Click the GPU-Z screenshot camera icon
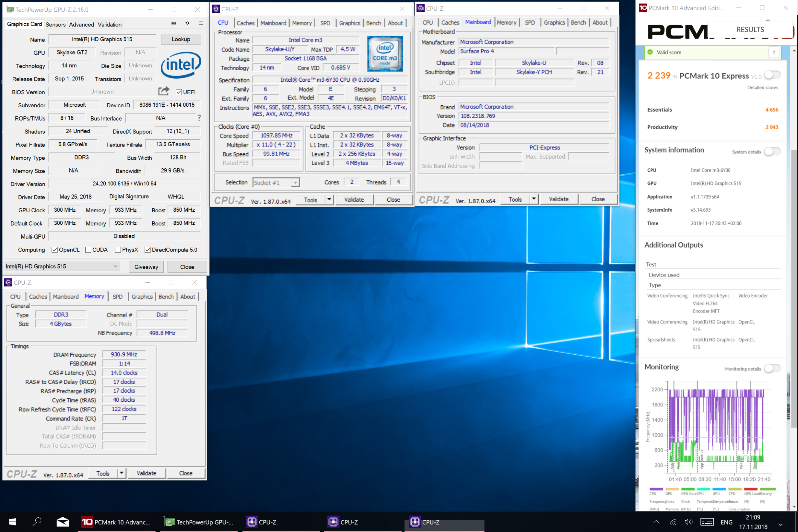 pyautogui.click(x=174, y=23)
